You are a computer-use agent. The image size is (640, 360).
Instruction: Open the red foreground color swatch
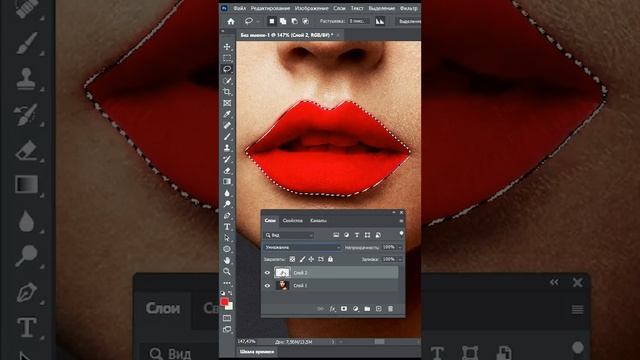(x=224, y=302)
